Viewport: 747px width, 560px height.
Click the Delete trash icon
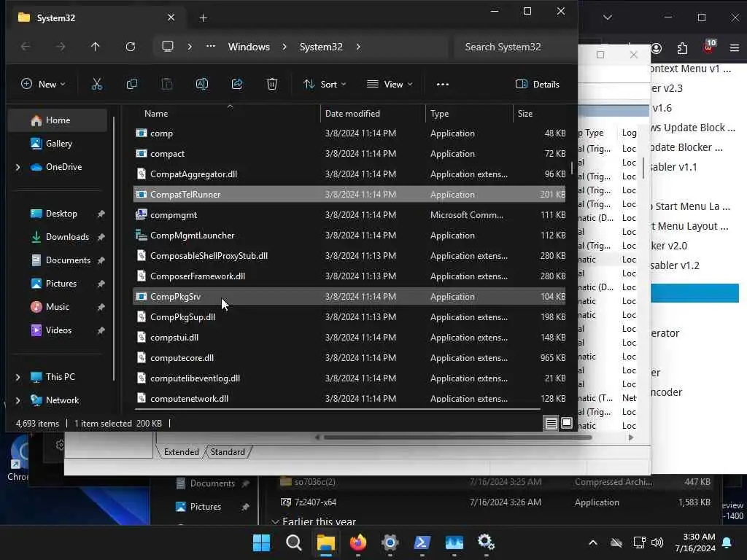[x=271, y=85]
